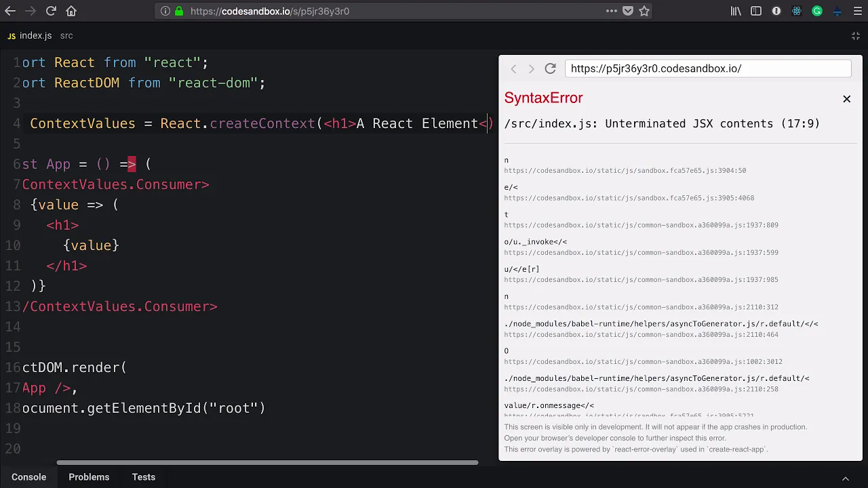
Task: Click the o/u._invoke stack frame name
Action: [x=535, y=242]
